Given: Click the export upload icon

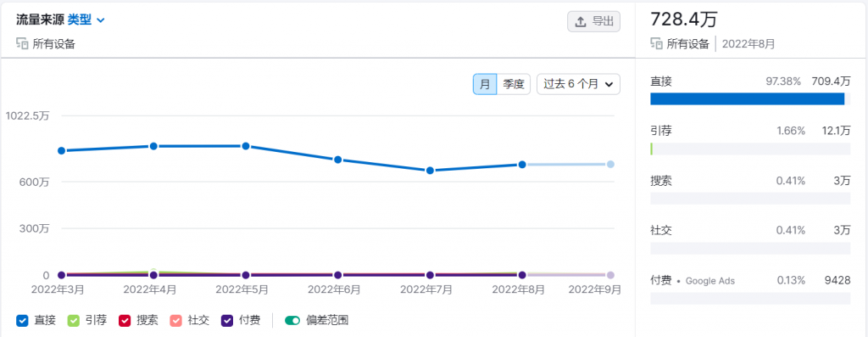Looking at the screenshot, I should click(580, 21).
